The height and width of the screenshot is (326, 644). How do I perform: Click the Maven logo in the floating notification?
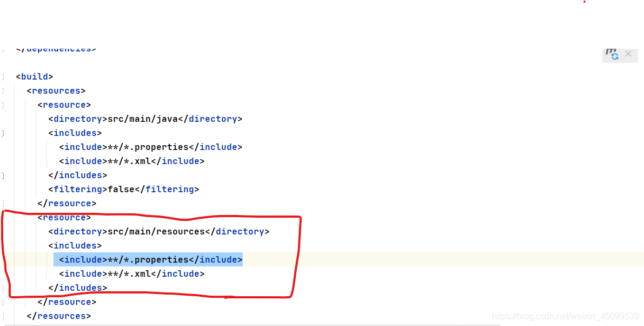pyautogui.click(x=610, y=53)
